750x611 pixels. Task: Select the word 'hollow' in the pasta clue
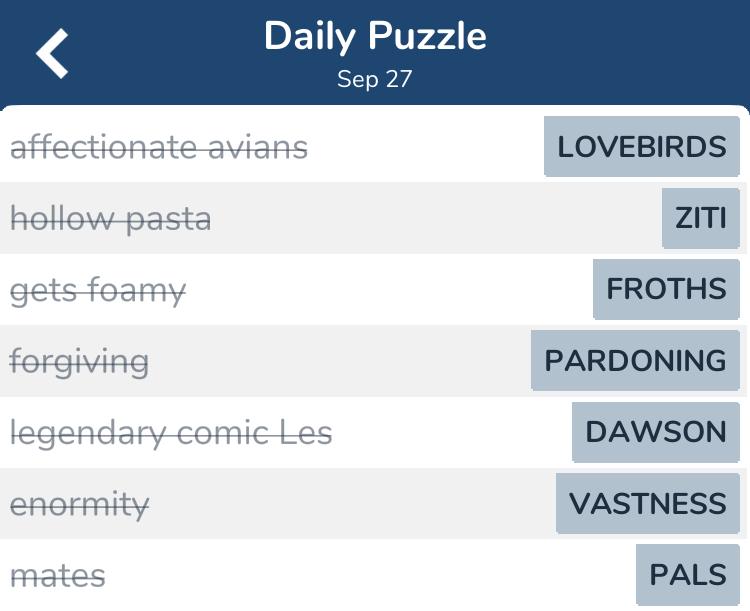click(58, 219)
